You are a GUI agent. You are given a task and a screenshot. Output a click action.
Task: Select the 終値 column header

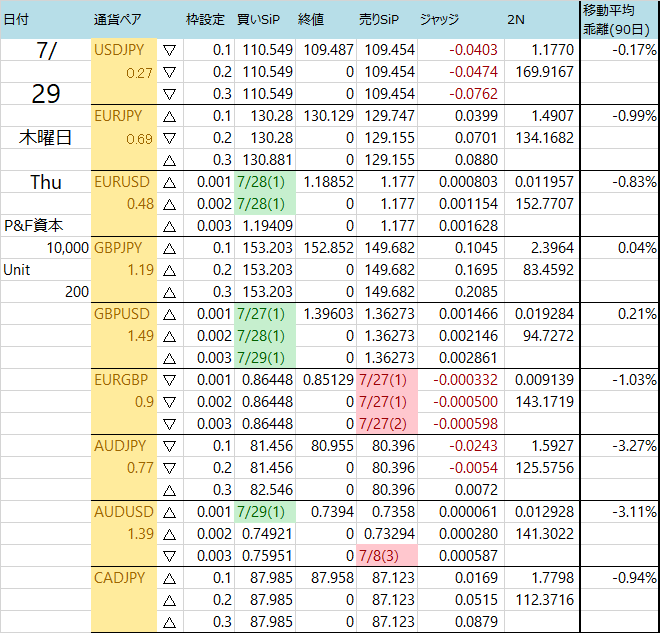click(311, 19)
